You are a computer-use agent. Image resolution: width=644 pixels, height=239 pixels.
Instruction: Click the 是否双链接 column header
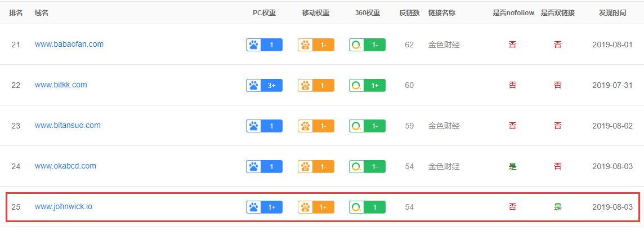click(558, 13)
